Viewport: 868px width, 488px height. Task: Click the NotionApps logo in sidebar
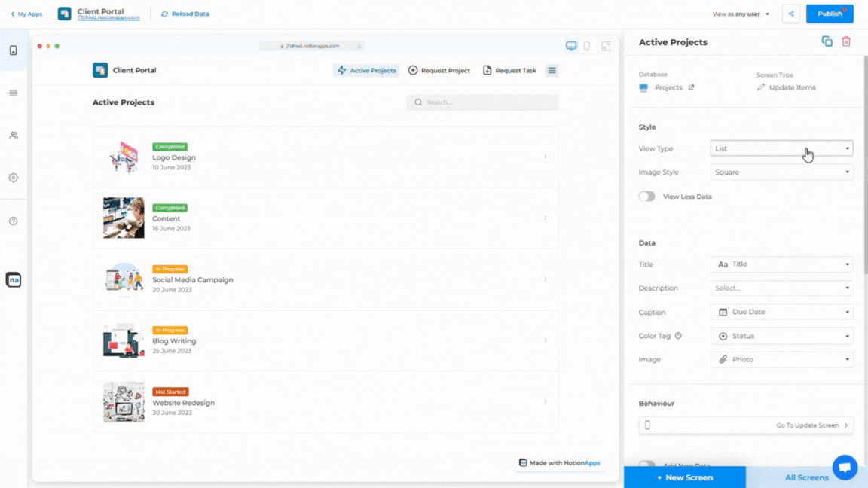(14, 280)
